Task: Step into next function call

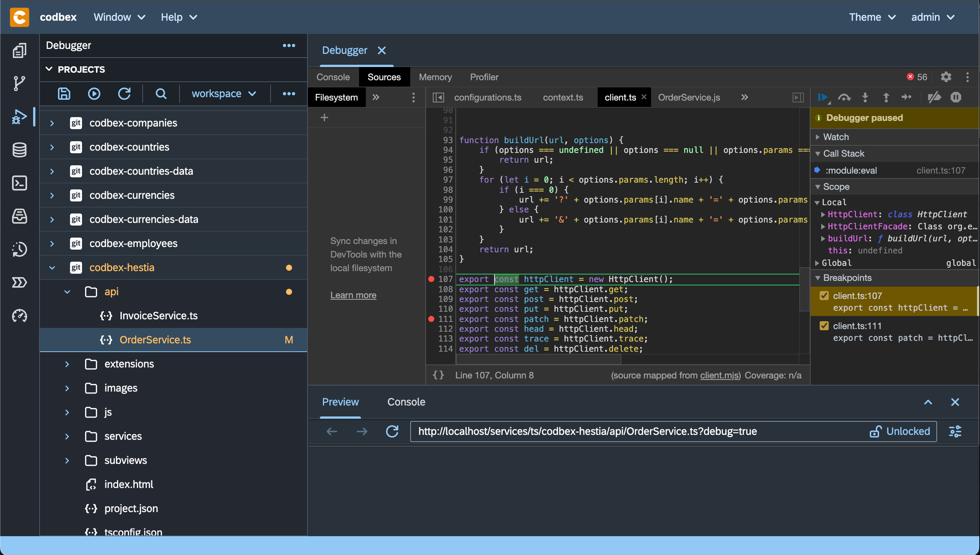Action: click(x=865, y=98)
